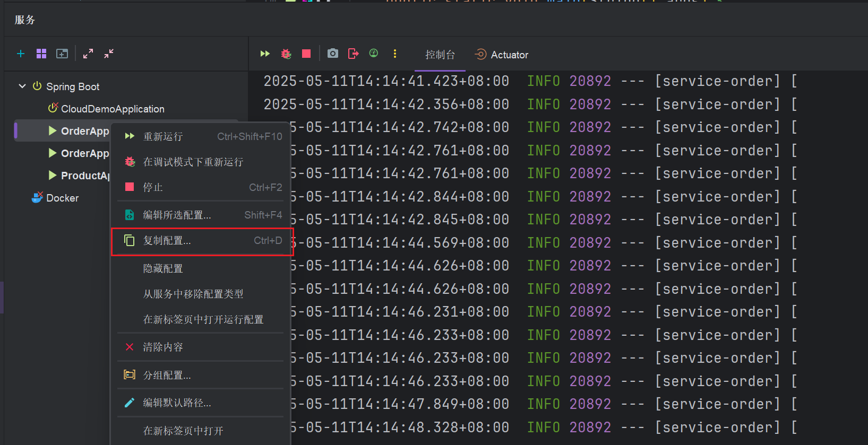This screenshot has width=868, height=445.
Task: Click the add service plus icon
Action: [x=21, y=54]
